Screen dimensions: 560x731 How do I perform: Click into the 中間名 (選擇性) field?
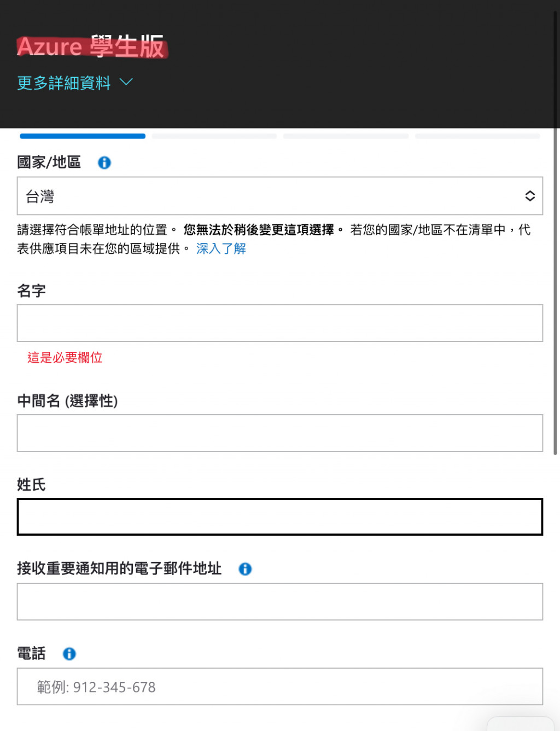pyautogui.click(x=280, y=433)
